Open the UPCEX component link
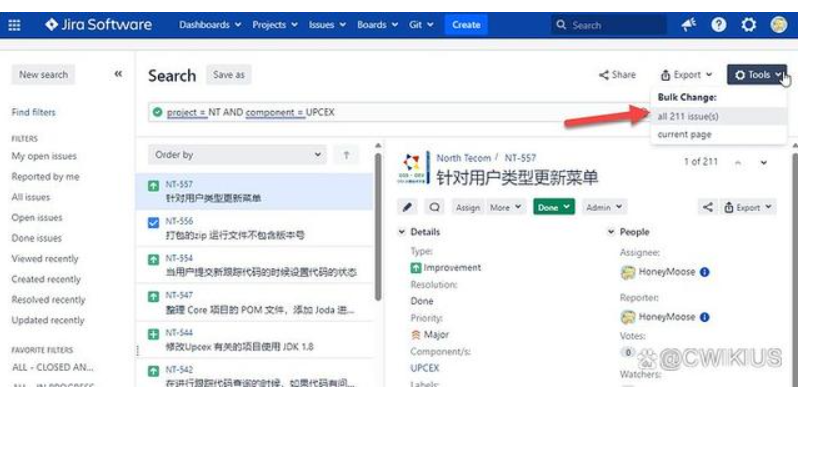Image resolution: width=829 pixels, height=463 pixels. 425,368
